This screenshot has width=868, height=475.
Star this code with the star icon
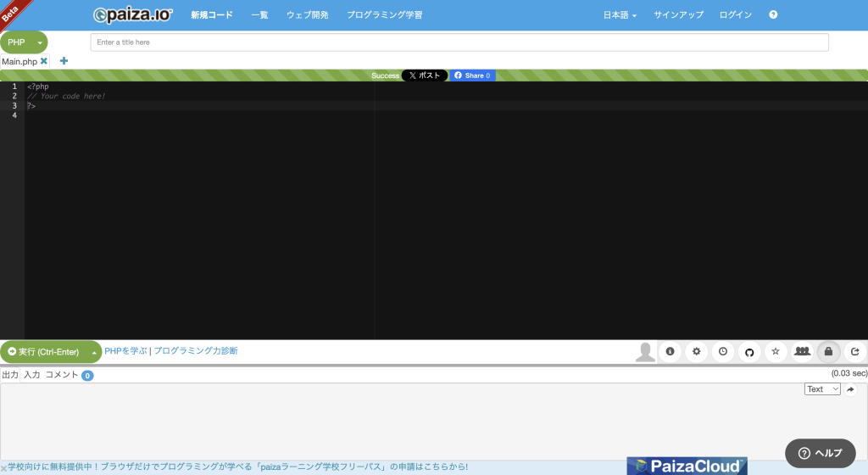[x=776, y=351]
